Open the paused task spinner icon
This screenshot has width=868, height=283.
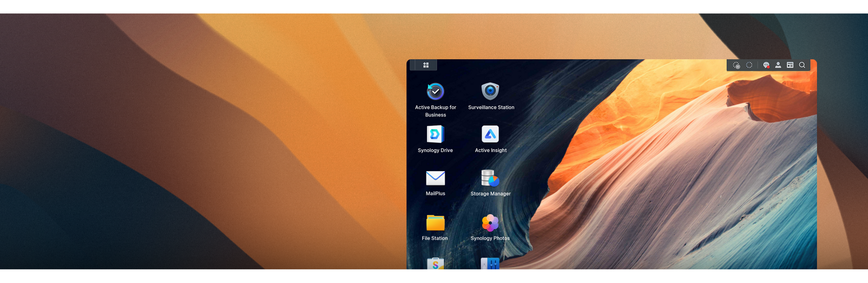736,65
